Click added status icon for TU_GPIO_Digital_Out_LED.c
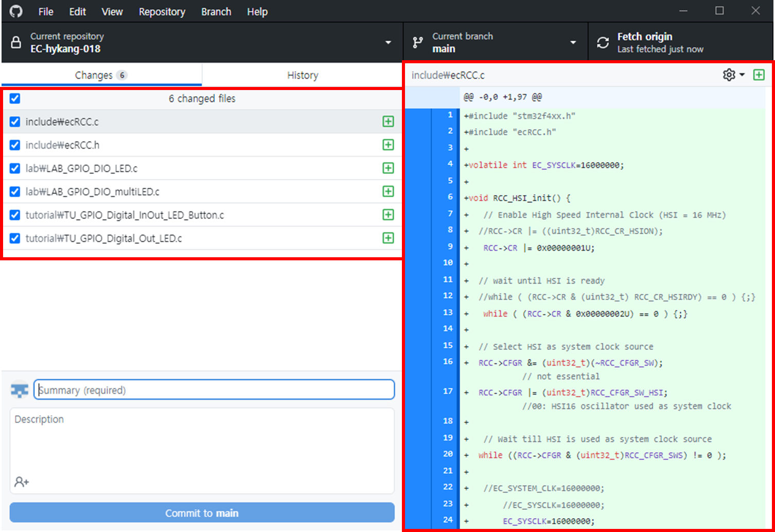The width and height of the screenshot is (775, 532). 389,238
